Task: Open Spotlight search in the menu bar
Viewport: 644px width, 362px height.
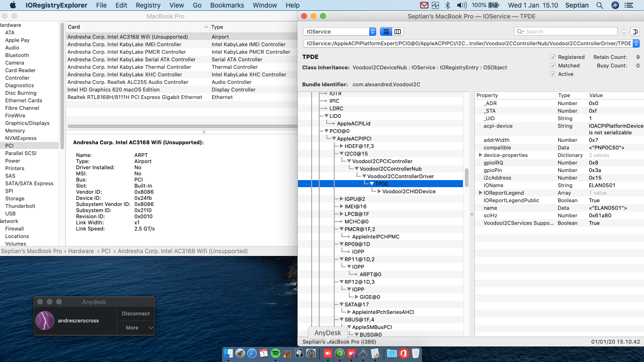Action: [x=600, y=5]
